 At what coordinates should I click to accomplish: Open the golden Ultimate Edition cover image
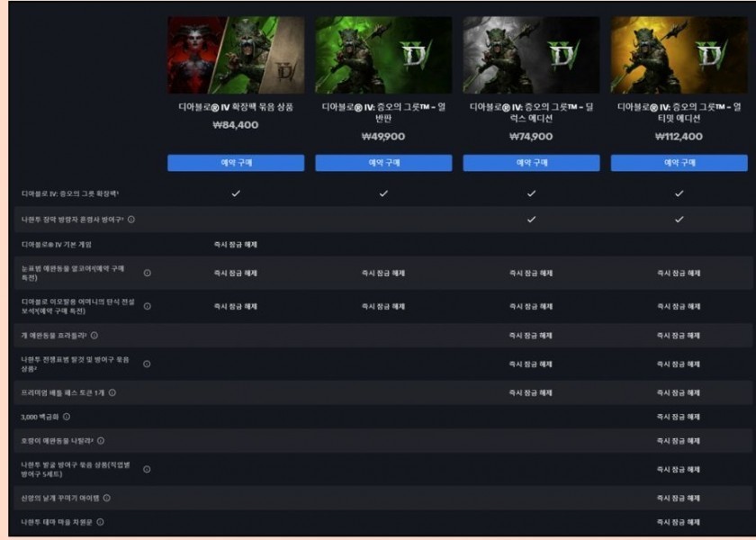[x=679, y=55]
